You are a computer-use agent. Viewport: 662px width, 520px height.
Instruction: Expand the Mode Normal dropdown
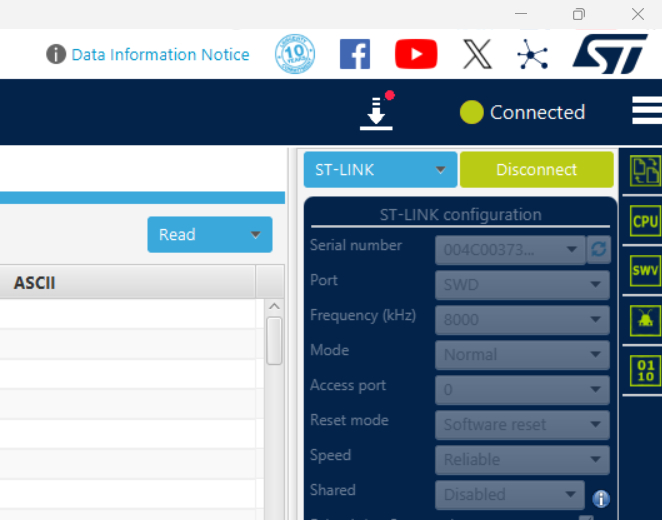[522, 355]
